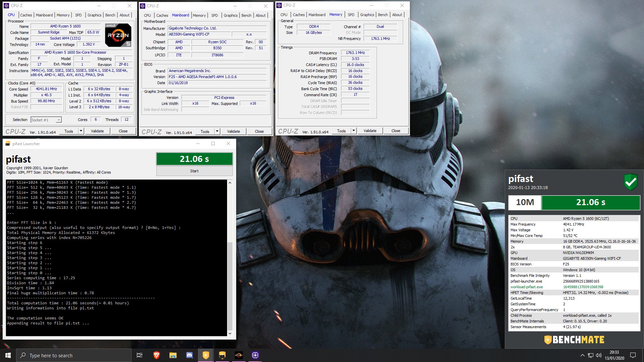Open the taskbar clock and calendar
The image size is (644, 362).
pyautogui.click(x=614, y=355)
